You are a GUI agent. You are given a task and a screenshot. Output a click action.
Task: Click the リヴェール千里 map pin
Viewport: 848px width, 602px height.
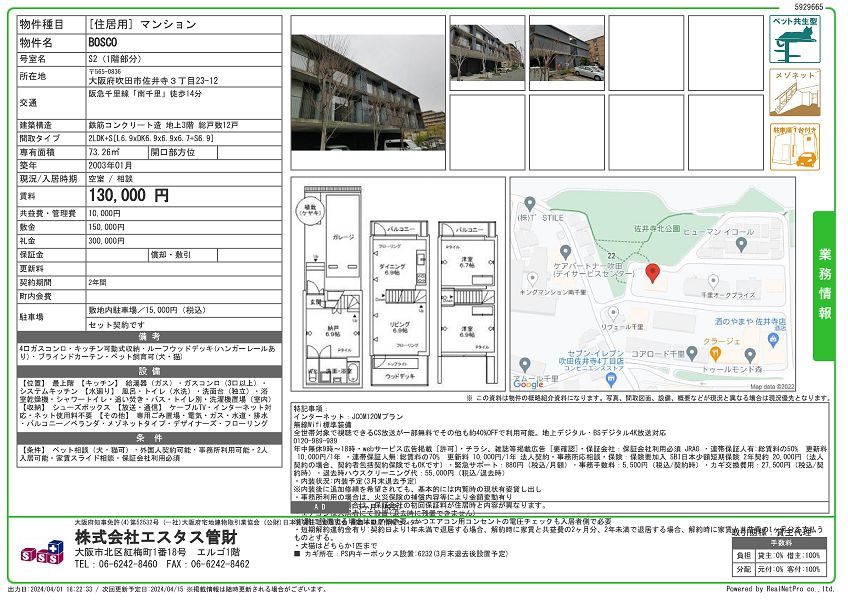(x=613, y=314)
